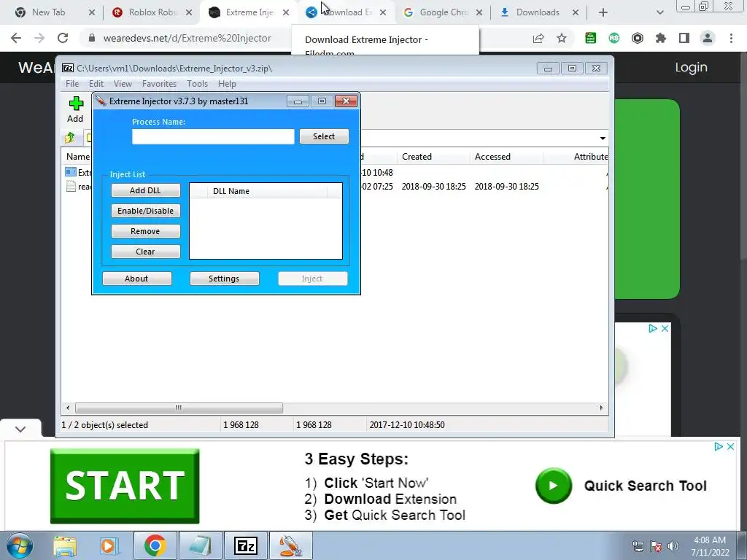
Task: Click the Extreme Injector syringe title icon
Action: coord(100,101)
